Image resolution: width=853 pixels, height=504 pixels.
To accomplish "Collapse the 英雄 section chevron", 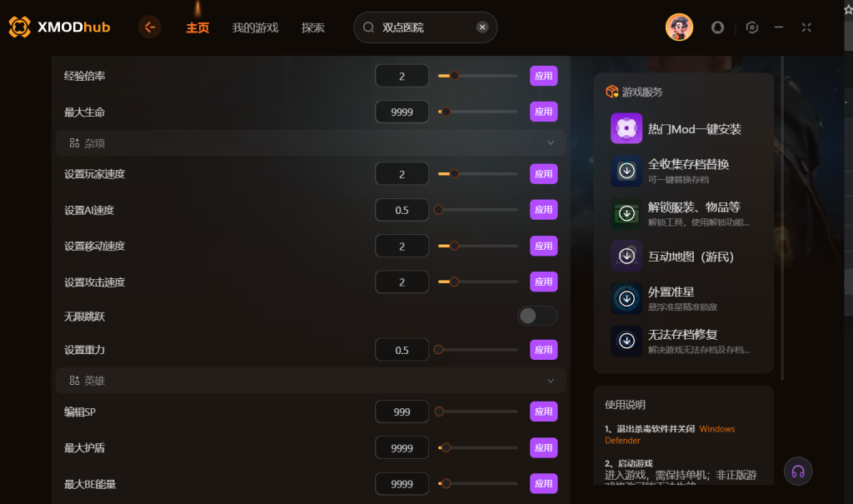I will coord(551,381).
